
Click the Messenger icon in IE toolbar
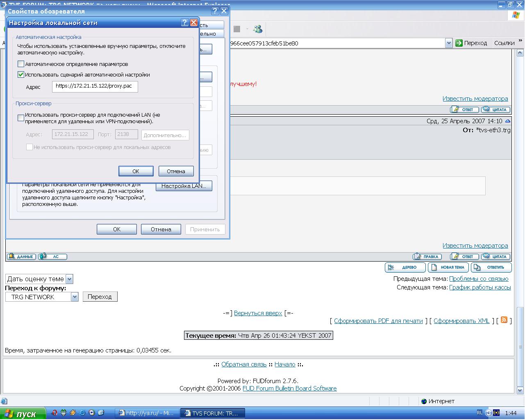[x=258, y=29]
